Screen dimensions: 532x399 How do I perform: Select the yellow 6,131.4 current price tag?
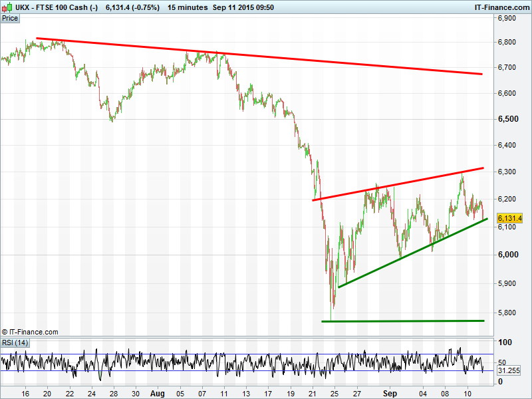[x=510, y=218]
